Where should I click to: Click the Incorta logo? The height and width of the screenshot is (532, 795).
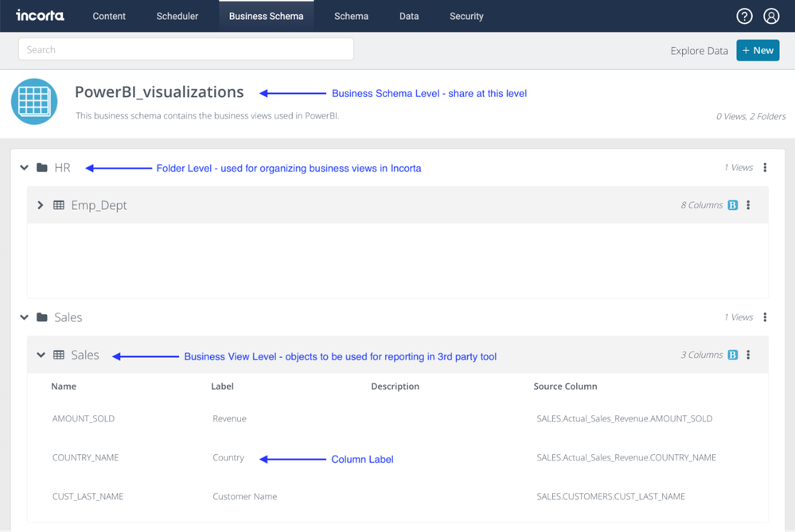click(40, 16)
